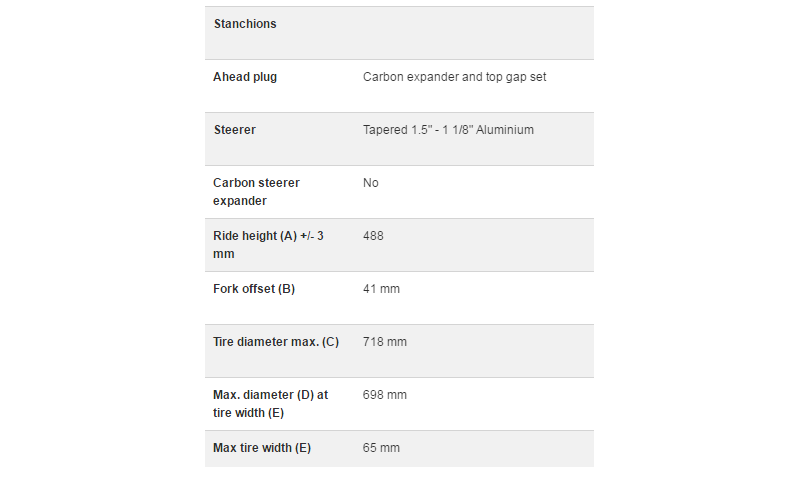The image size is (800, 481).
Task: Click the empty Stanchions value cell
Action: (474, 33)
